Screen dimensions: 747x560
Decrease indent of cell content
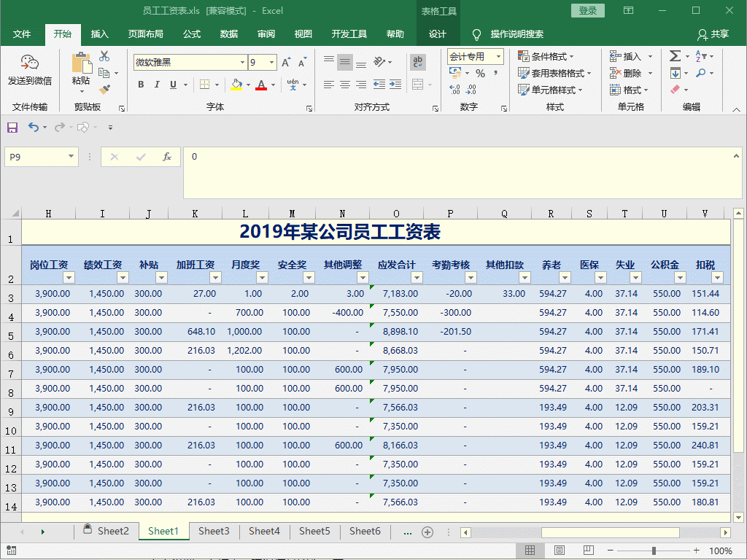pos(379,85)
